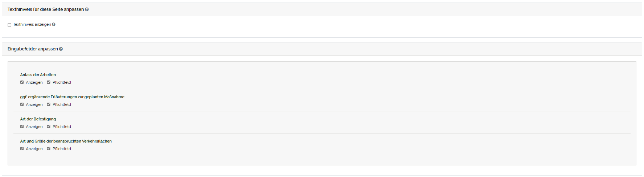Image resolution: width=644 pixels, height=177 pixels.
Task: Click the 'Texthinweis für diese Seite anpassen' header
Action: point(46,9)
